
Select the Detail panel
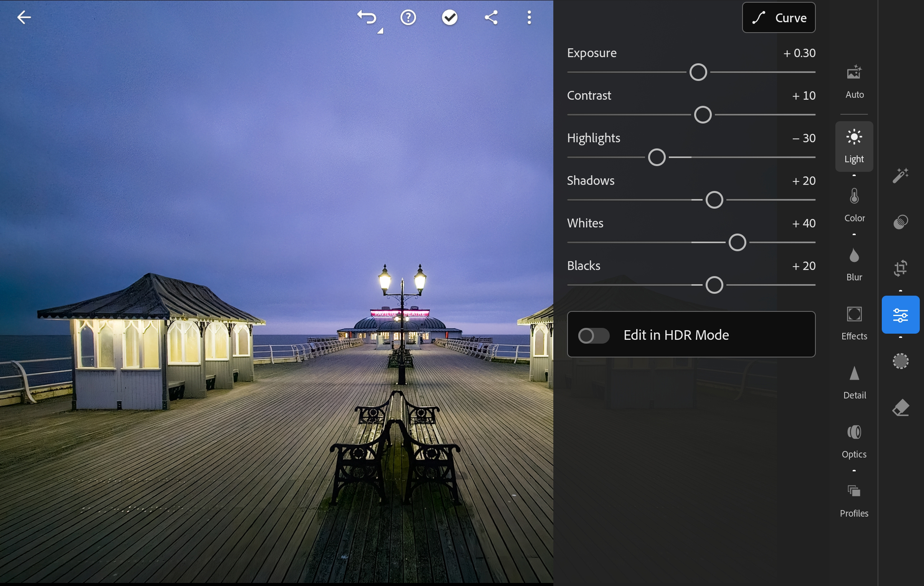853,382
